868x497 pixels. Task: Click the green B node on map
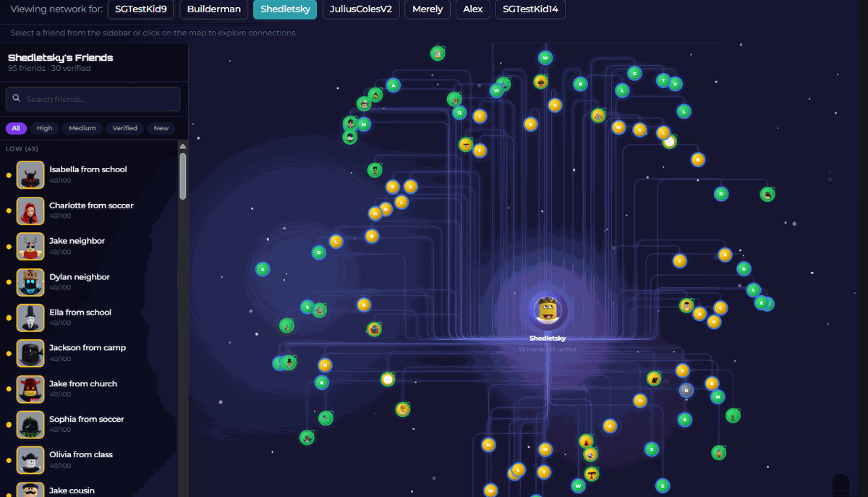tap(579, 84)
